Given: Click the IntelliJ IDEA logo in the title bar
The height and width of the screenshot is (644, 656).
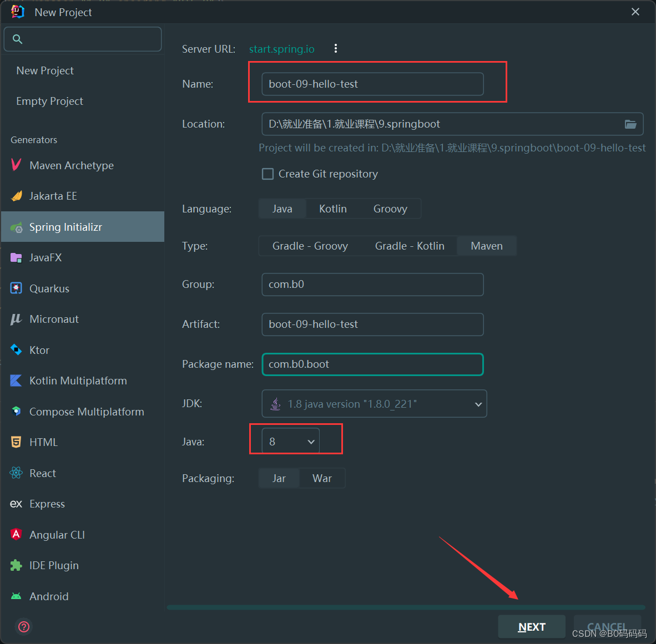Looking at the screenshot, I should coord(18,12).
